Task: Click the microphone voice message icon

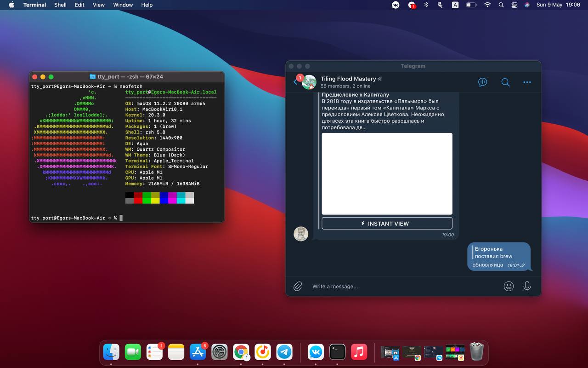Action: [527, 286]
